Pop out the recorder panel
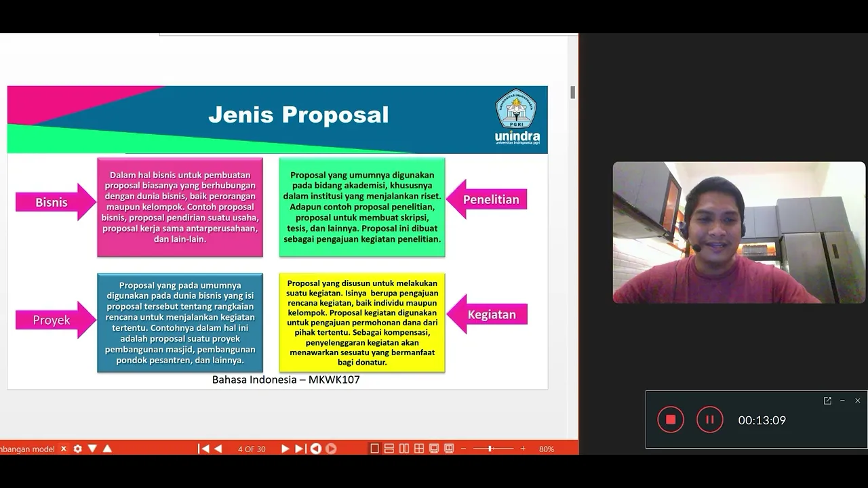Screen dimensions: 868x488 pyautogui.click(x=827, y=401)
